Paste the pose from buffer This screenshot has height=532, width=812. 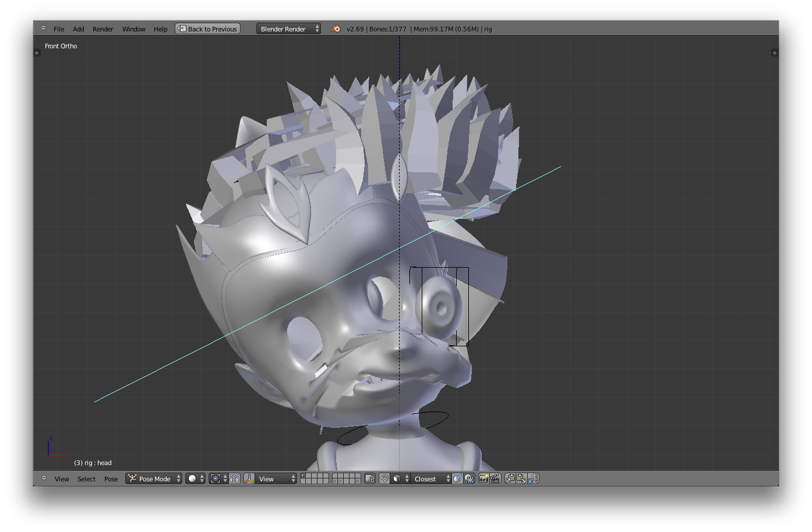522,478
